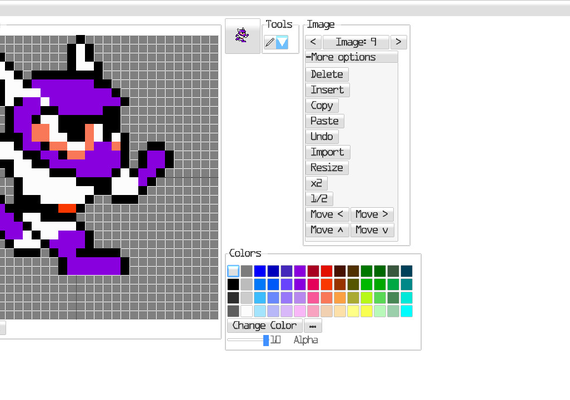
Task: Select the pencil drawing tool
Action: point(269,43)
